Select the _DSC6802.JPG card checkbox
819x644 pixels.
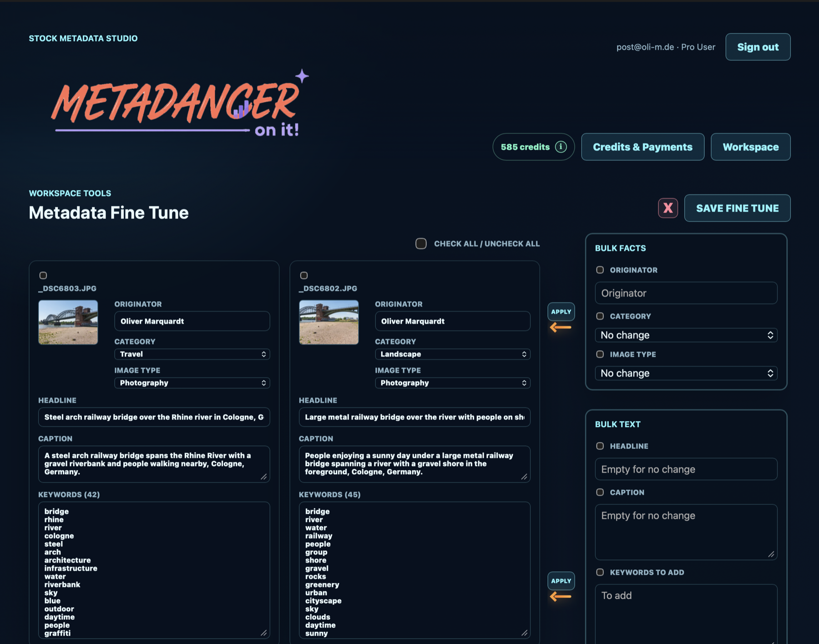pos(304,275)
